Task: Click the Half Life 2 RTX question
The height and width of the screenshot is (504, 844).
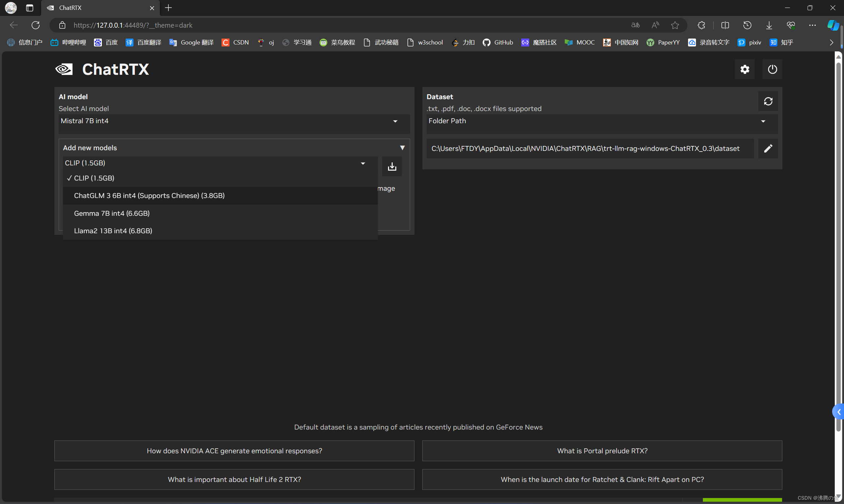Action: pyautogui.click(x=234, y=479)
